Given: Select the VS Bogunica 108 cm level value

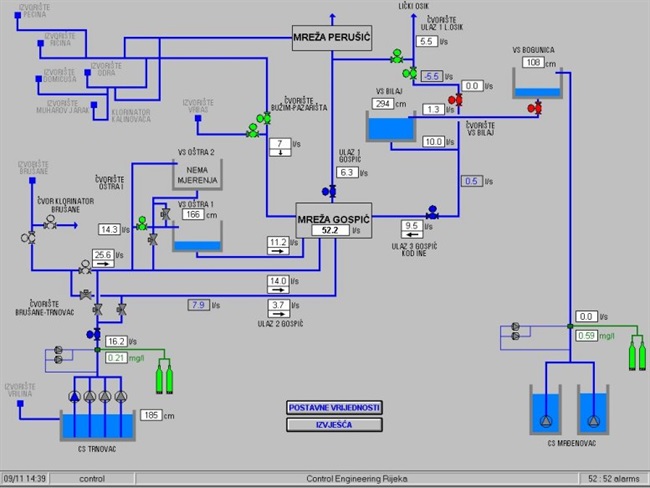Looking at the screenshot, I should (x=533, y=63).
